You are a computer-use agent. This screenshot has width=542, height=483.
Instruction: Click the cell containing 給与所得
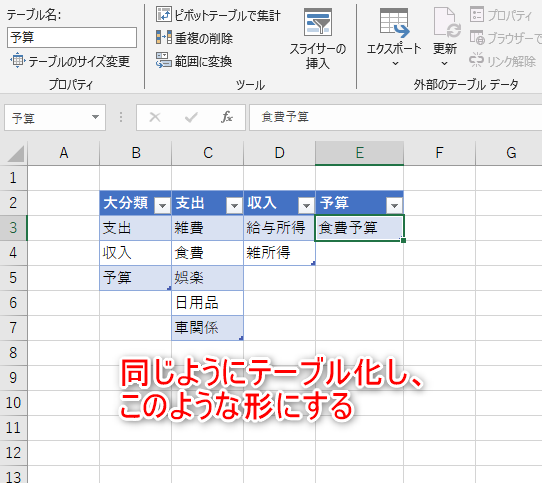(279, 228)
